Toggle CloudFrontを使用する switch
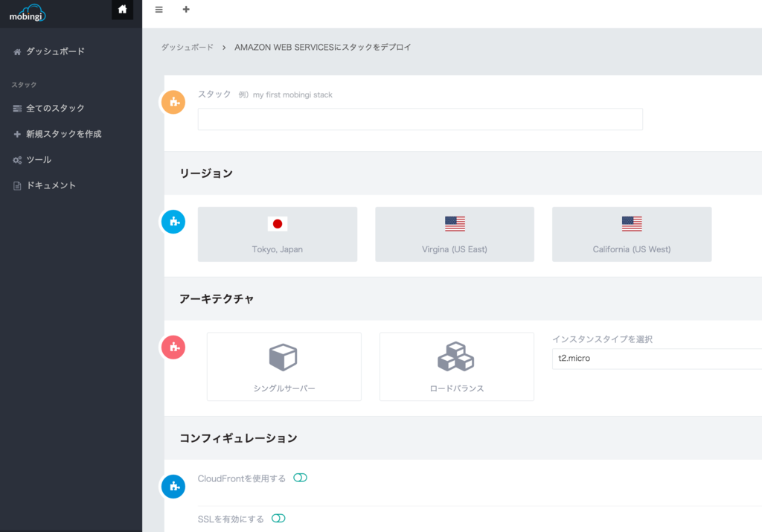 301,478
